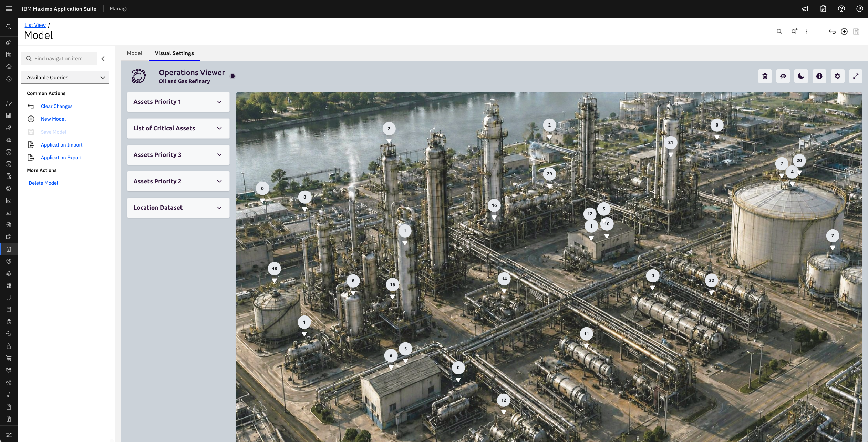
Task: Open the user profile icon
Action: pyautogui.click(x=860, y=9)
